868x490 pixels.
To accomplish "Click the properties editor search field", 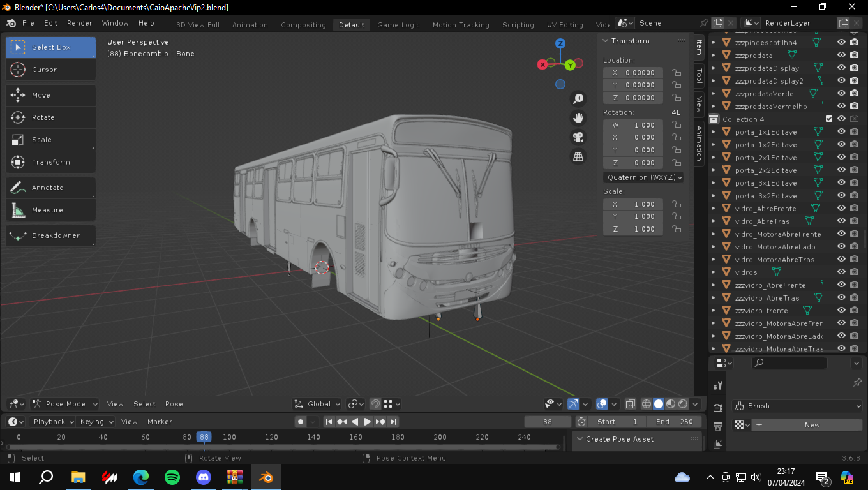I will pyautogui.click(x=789, y=363).
